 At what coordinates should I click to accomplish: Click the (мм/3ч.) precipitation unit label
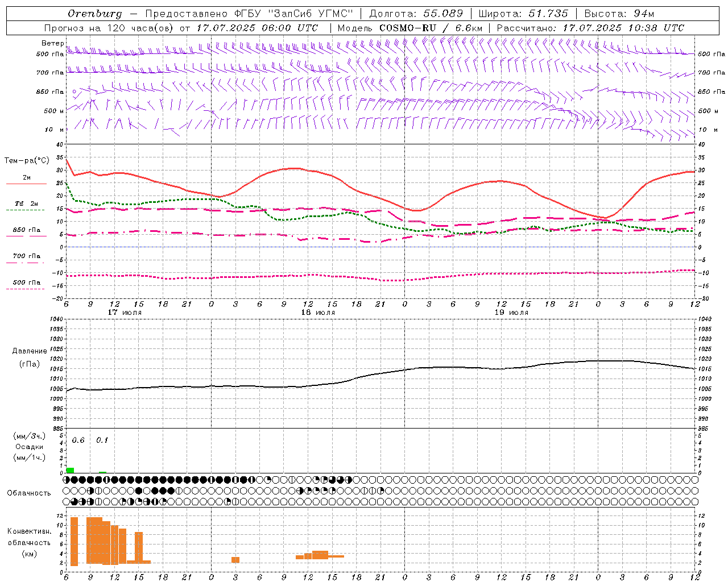coord(30,436)
